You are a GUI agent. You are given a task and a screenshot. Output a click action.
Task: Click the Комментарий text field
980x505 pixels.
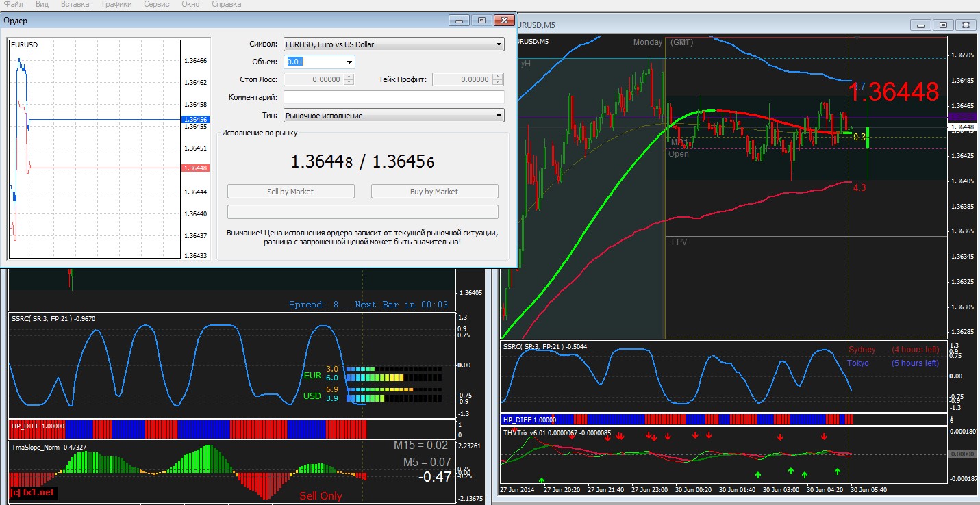pos(394,97)
